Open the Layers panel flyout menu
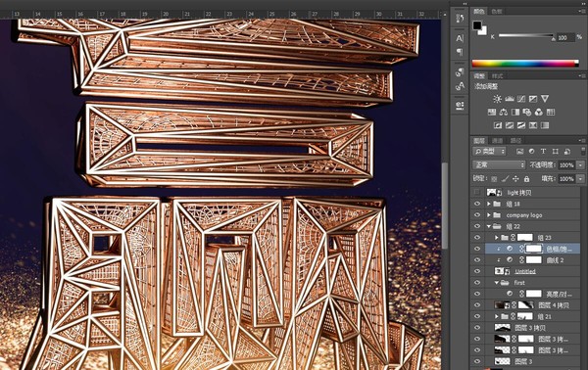588x370 pixels. (x=582, y=141)
